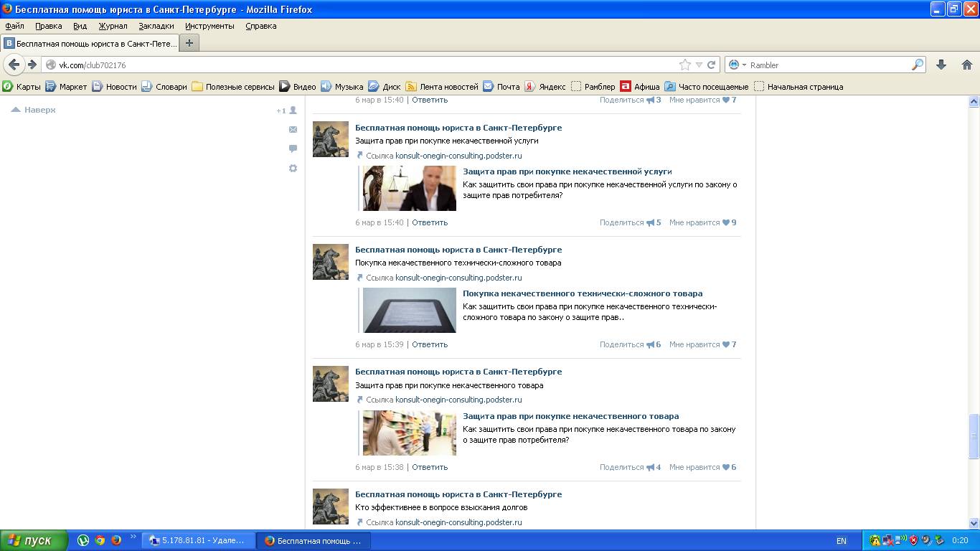Open a new tab with plus button
This screenshot has width=980, height=551.
pyautogui.click(x=189, y=43)
